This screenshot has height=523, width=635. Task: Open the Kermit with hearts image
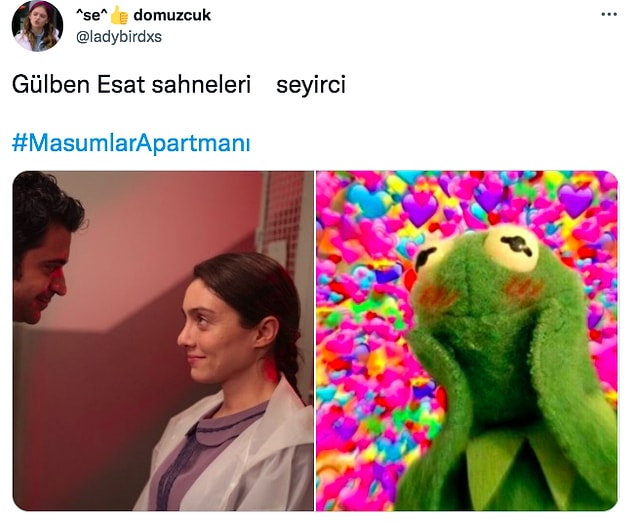[467, 341]
